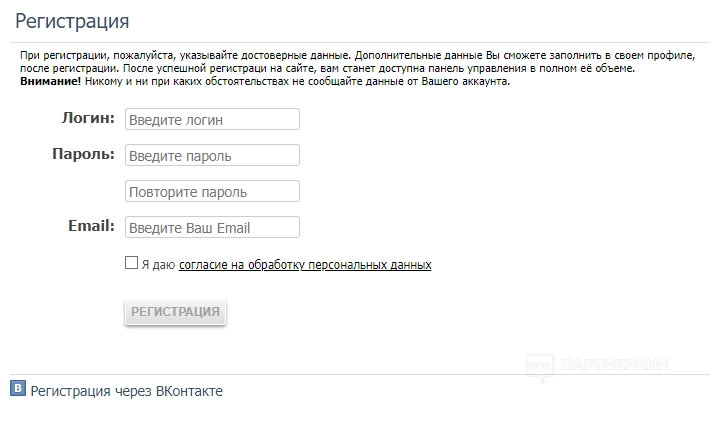Focus the Введите логин input field

212,120
